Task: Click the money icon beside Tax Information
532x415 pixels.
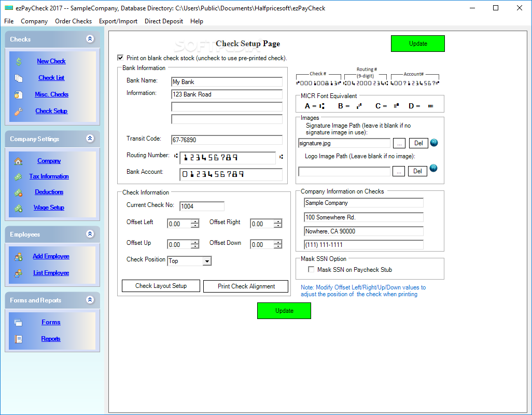Action: (x=19, y=177)
